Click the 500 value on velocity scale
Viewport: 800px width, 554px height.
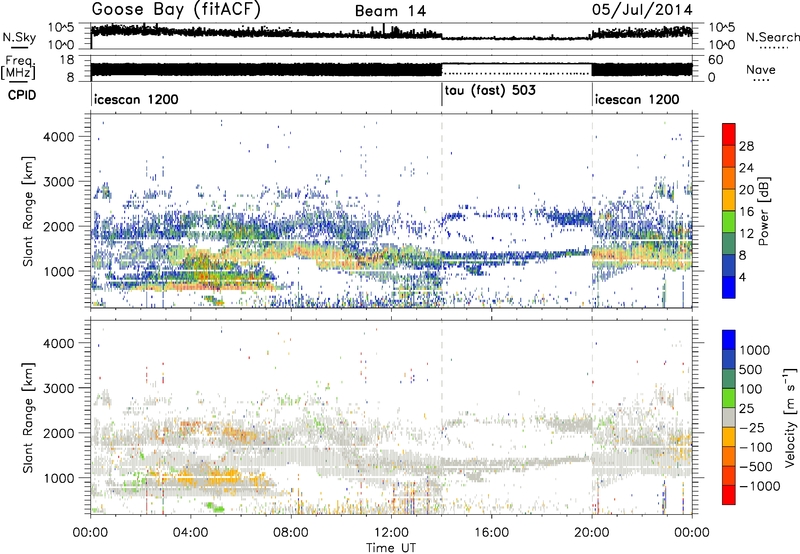(751, 370)
